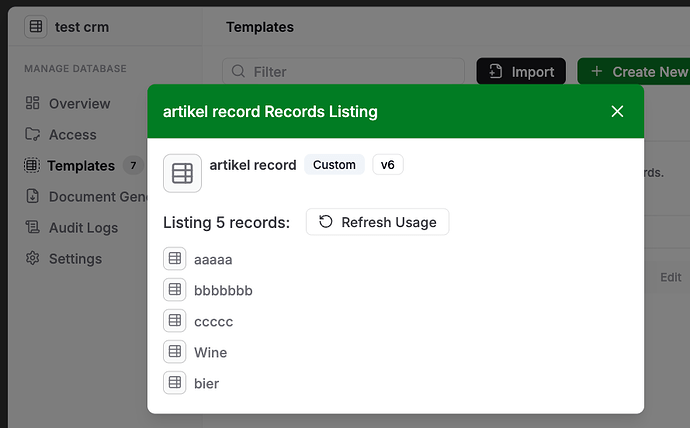Screen dimensions: 690x428
Task: Open the aaaaa record
Action: [212, 259]
